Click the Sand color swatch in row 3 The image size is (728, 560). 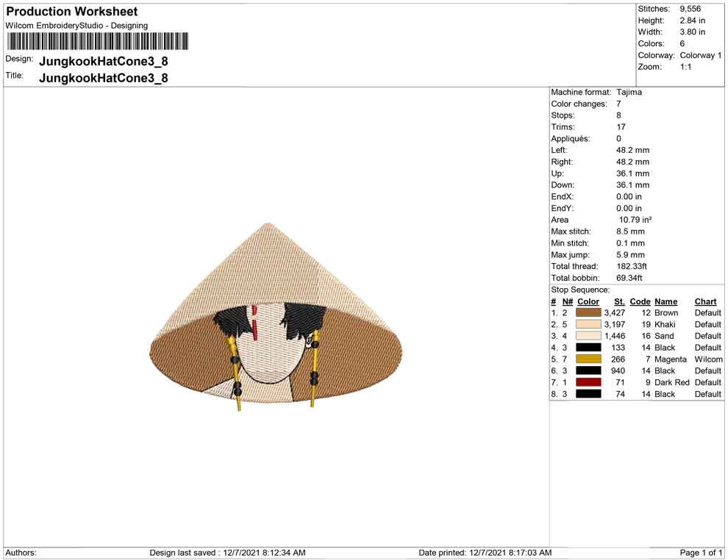tap(588, 336)
